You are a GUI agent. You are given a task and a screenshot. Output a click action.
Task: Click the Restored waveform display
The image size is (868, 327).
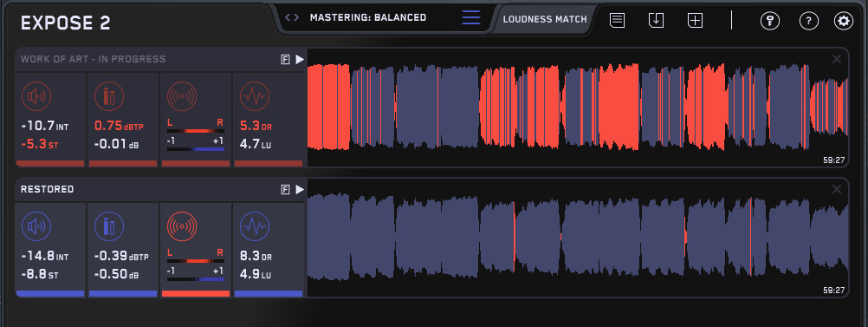click(x=578, y=238)
